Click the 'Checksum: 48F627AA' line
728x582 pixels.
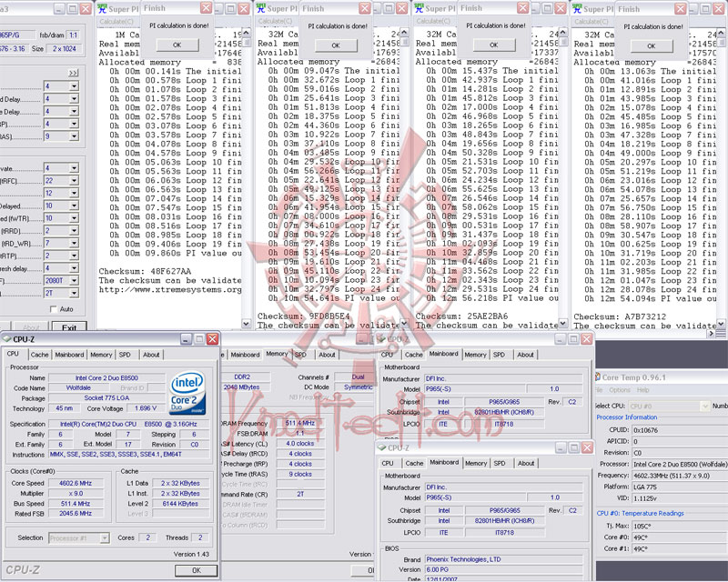(x=145, y=272)
